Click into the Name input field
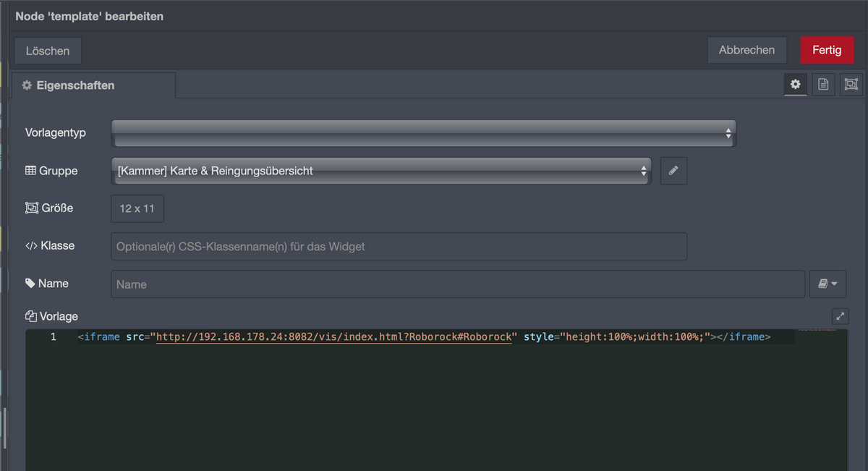Viewport: 868px width, 471px height. coord(457,284)
